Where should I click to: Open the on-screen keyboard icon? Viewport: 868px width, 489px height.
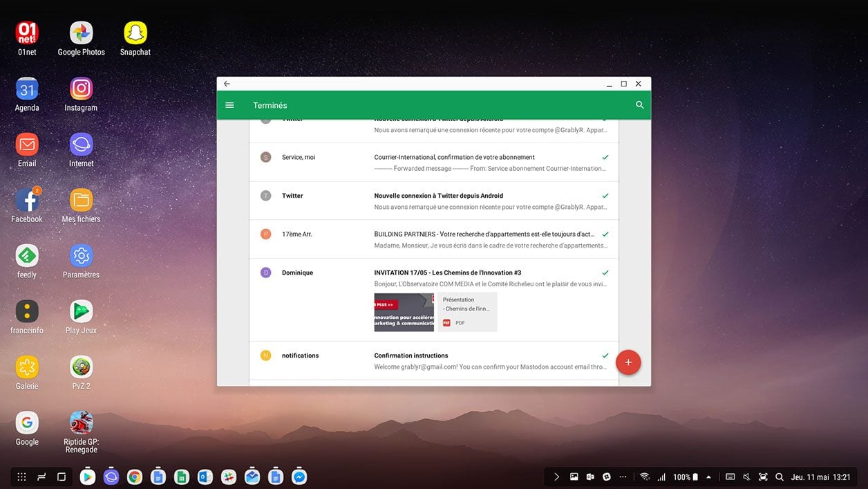tap(730, 477)
